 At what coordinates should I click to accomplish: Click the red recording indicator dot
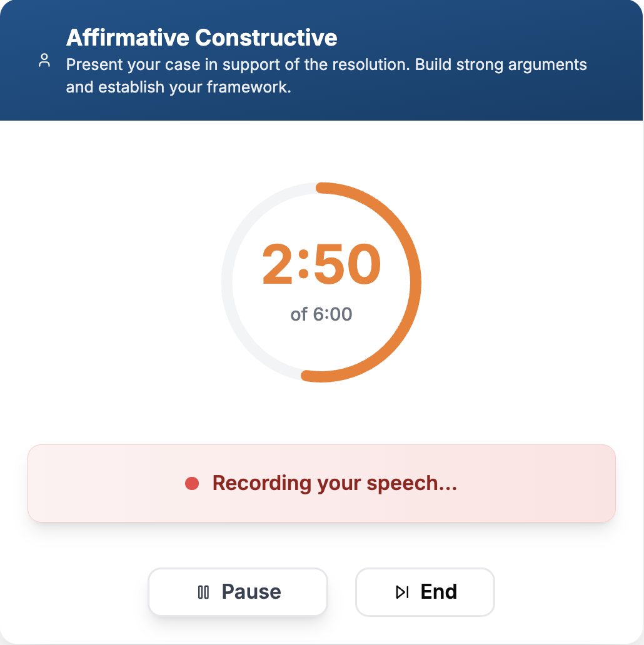pos(192,483)
